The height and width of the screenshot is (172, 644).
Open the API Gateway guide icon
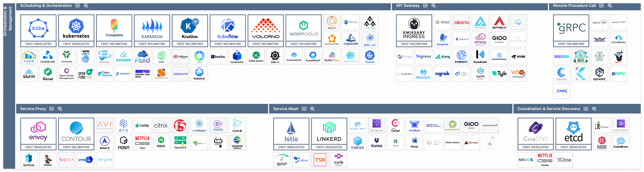coord(425,6)
